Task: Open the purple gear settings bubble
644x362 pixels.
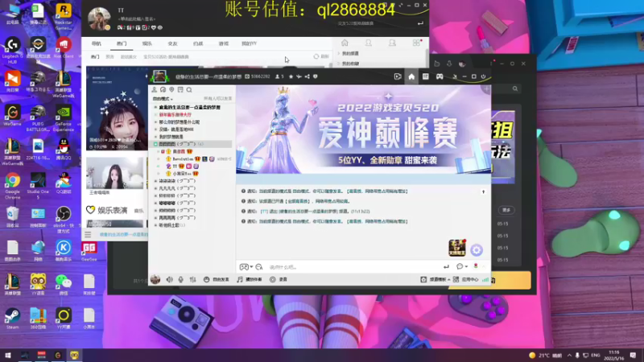Action: click(x=477, y=250)
